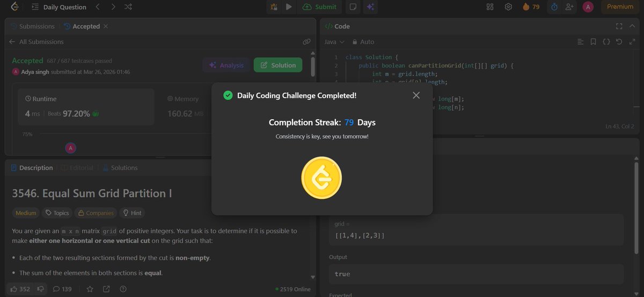Click the Analysis button
Screen dimensions: 644x297
tap(226, 65)
